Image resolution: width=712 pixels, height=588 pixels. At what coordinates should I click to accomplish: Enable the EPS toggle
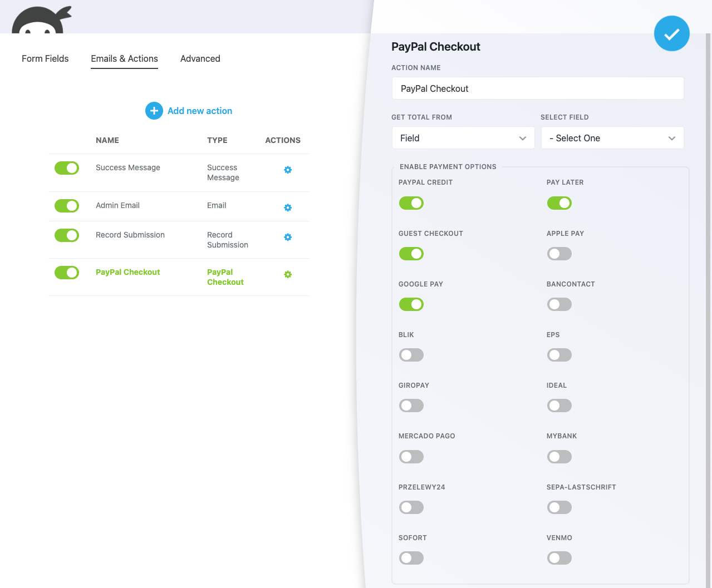(x=559, y=355)
